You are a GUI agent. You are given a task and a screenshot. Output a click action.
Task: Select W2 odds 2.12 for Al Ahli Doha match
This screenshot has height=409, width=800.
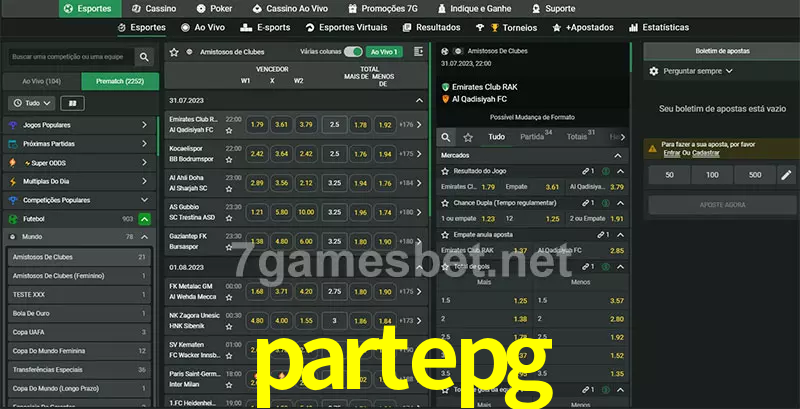[306, 183]
